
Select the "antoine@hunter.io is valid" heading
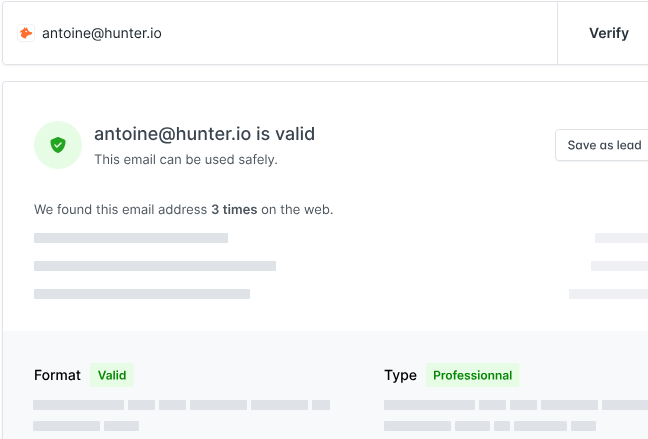click(x=205, y=134)
